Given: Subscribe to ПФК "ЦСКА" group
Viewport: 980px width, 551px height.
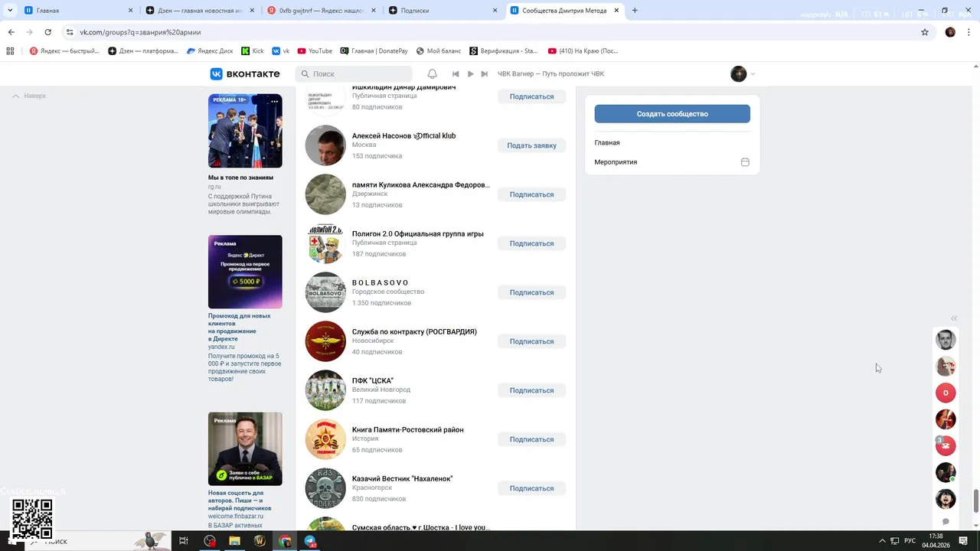Looking at the screenshot, I should 531,390.
